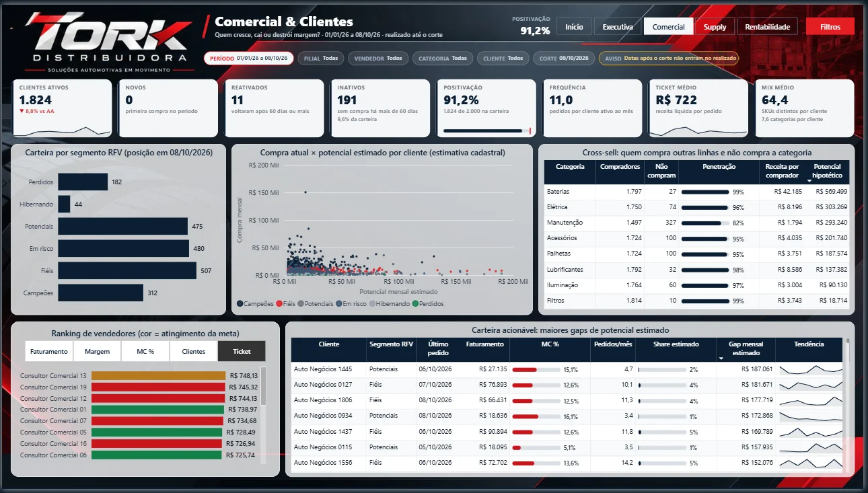This screenshot has height=493, width=868.
Task: Click the Tork Distribuidora logo
Action: (x=108, y=42)
